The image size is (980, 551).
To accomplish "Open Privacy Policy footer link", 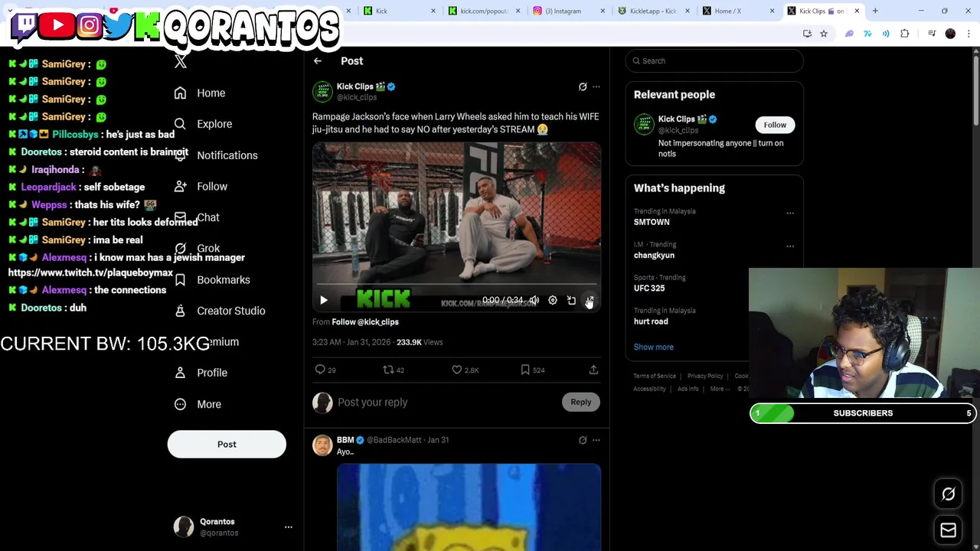I will coord(705,377).
